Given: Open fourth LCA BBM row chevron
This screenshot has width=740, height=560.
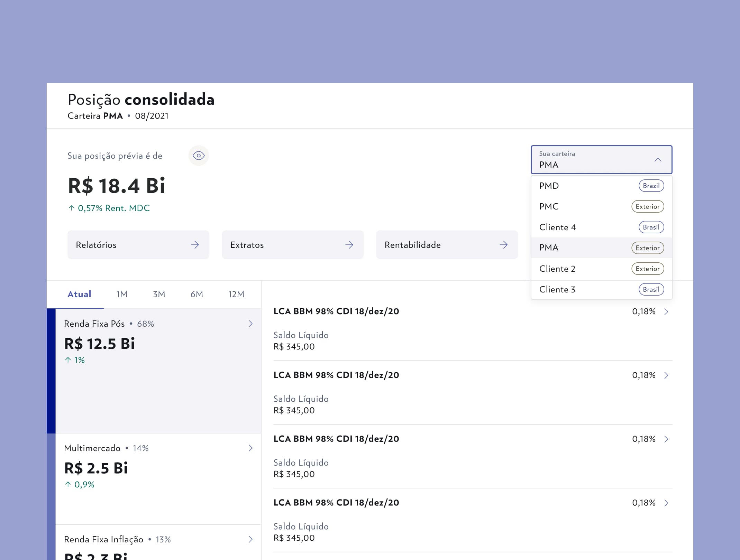Looking at the screenshot, I should point(666,503).
